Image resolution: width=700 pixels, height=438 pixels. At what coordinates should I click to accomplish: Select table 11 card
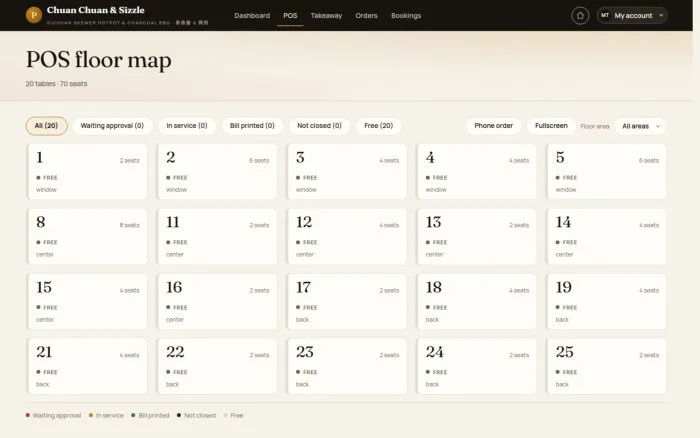pos(217,236)
